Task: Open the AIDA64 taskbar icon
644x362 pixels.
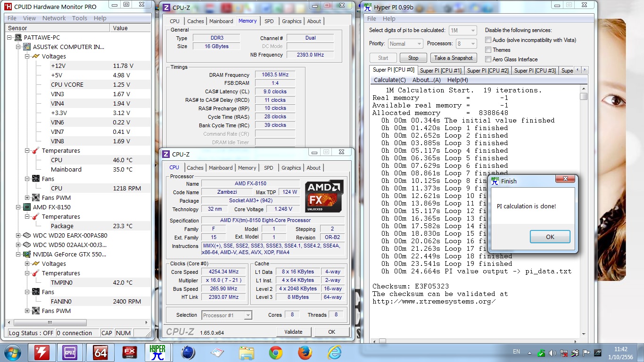Action: point(100,352)
